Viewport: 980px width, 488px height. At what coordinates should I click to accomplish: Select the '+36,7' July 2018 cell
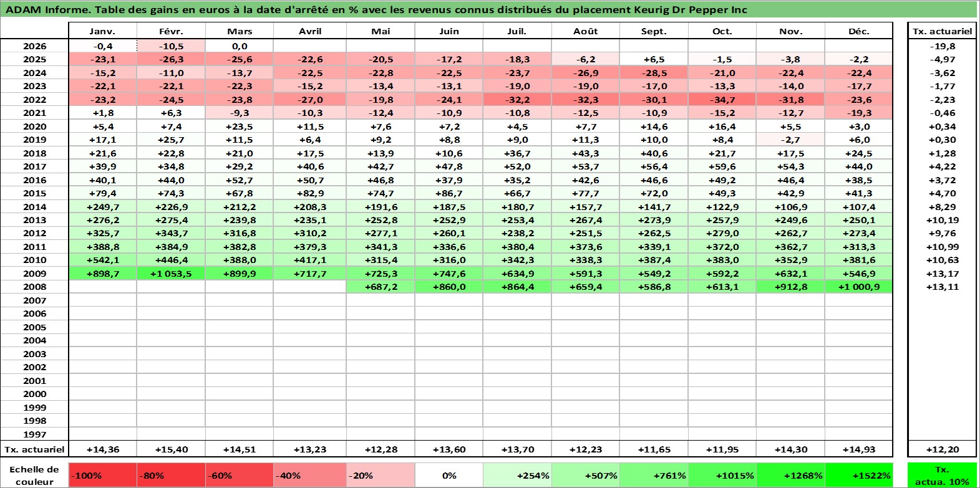(x=517, y=153)
